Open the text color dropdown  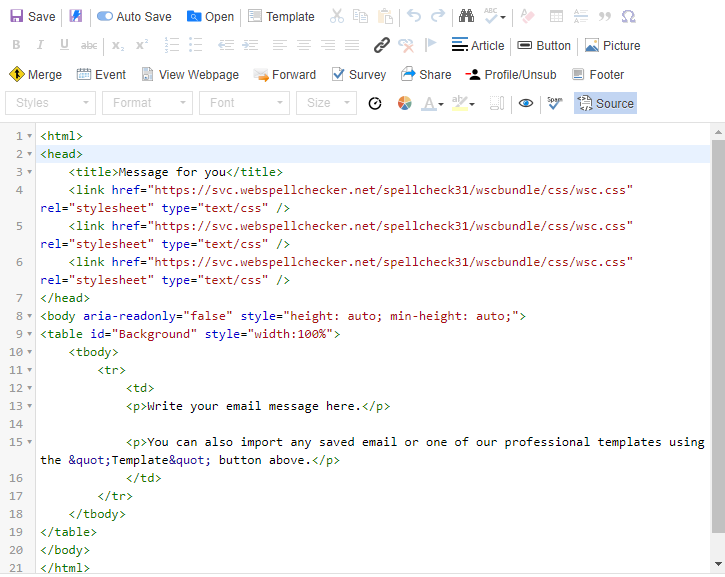pos(432,103)
